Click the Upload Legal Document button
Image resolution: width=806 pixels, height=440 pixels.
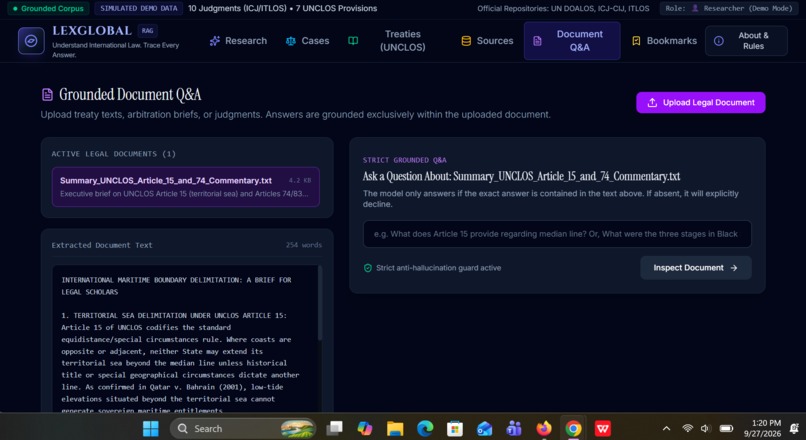tap(701, 102)
